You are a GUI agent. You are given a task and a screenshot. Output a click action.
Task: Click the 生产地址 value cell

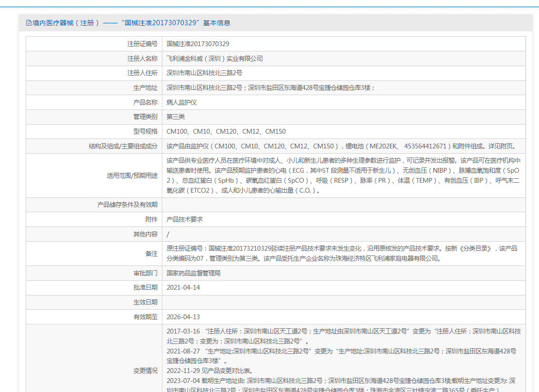pyautogui.click(x=270, y=88)
